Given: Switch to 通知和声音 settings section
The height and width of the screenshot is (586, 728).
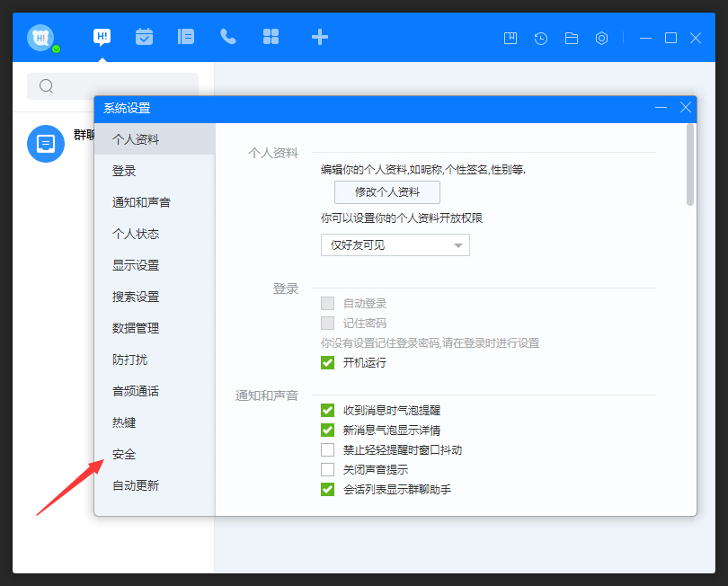Looking at the screenshot, I should [x=141, y=202].
